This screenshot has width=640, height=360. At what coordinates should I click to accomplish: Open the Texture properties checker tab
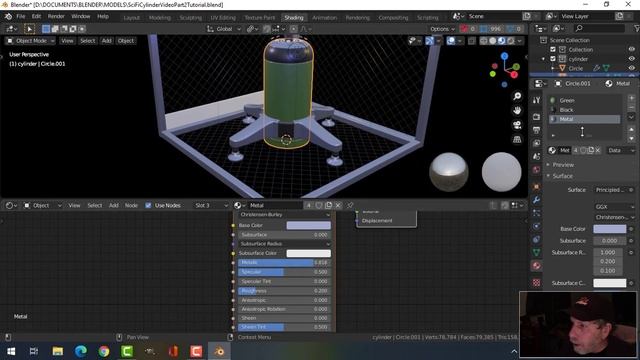pyautogui.click(x=536, y=282)
